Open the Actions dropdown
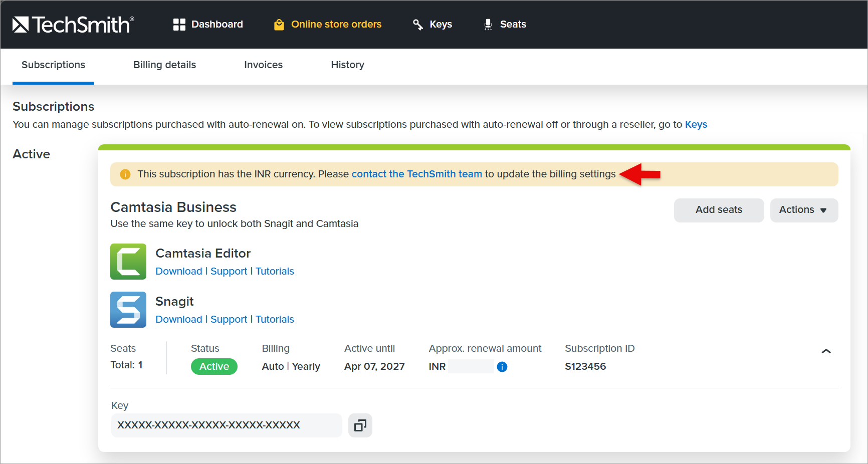Screen dimensions: 868x464 804,210
